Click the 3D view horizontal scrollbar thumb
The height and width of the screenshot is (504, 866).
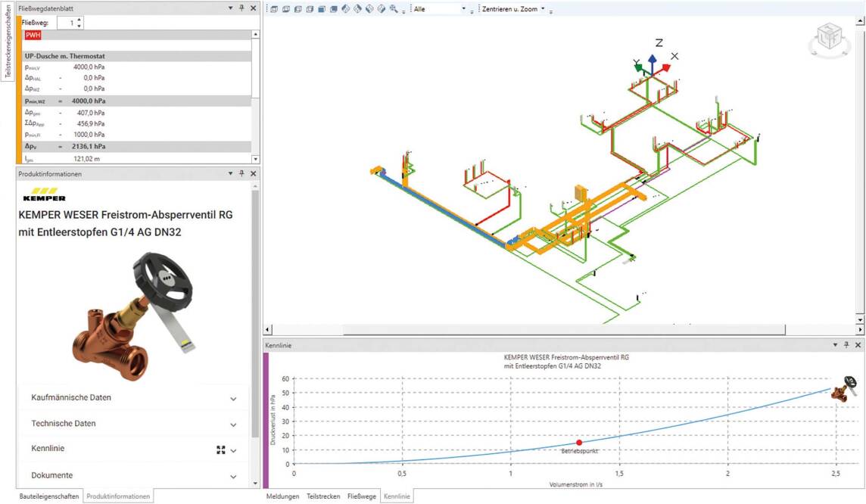[563, 329]
